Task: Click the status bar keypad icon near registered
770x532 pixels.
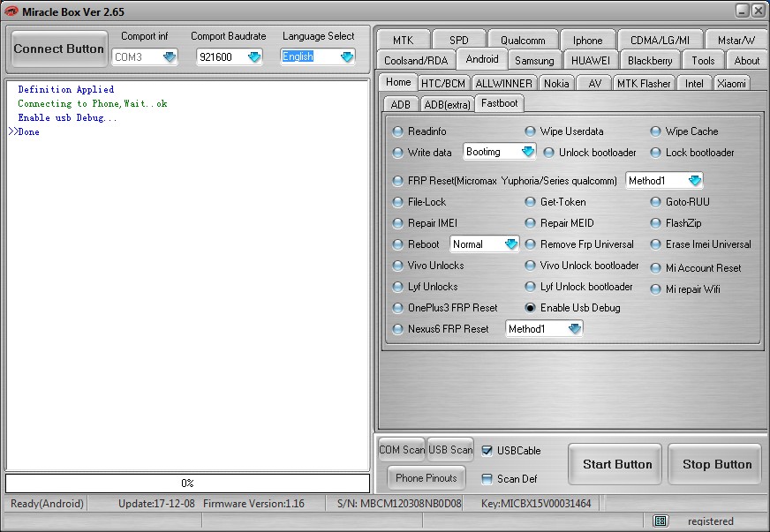Action: click(x=661, y=521)
